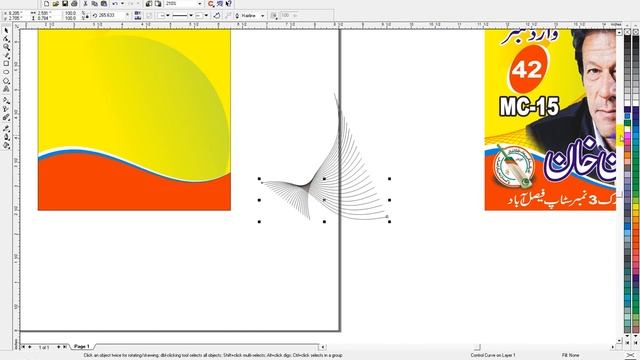The image size is (640, 360).
Task: Click the object x position field
Action: (16, 13)
